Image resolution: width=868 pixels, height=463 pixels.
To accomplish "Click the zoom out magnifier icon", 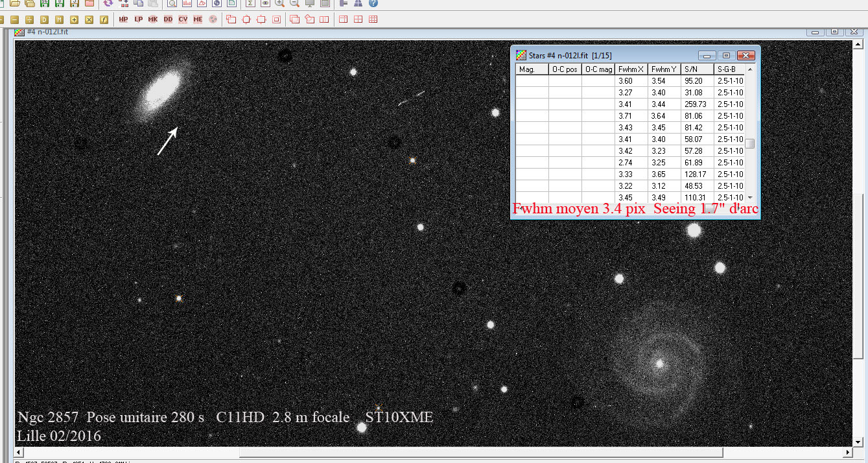I will coord(294,3).
